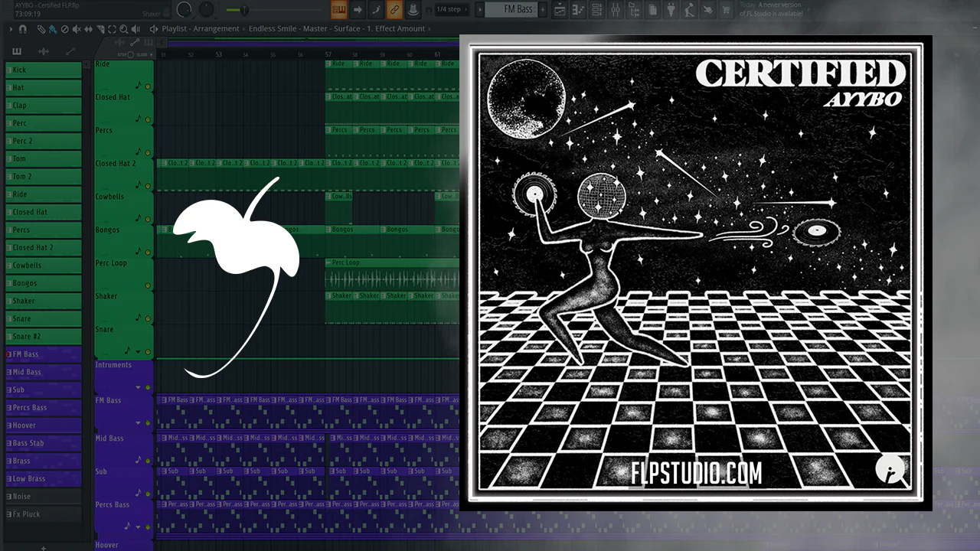
Task: Show audio clips in picker panel
Action: (x=44, y=51)
